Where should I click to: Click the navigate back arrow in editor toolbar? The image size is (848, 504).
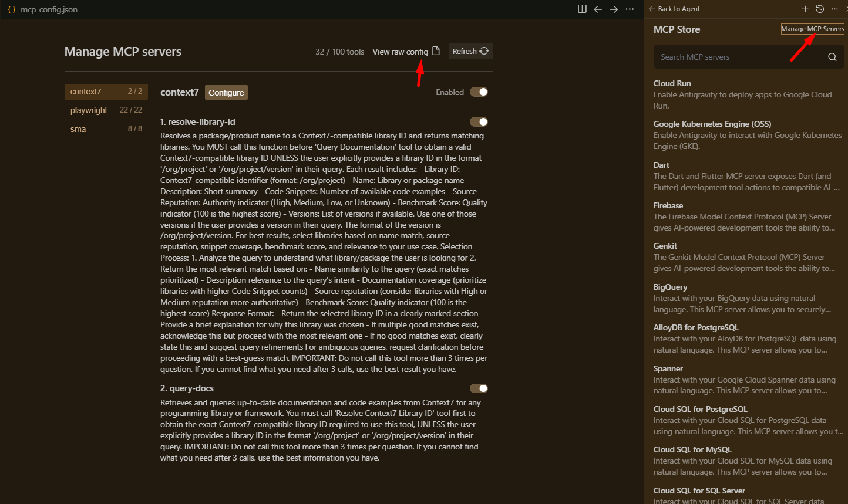click(598, 9)
